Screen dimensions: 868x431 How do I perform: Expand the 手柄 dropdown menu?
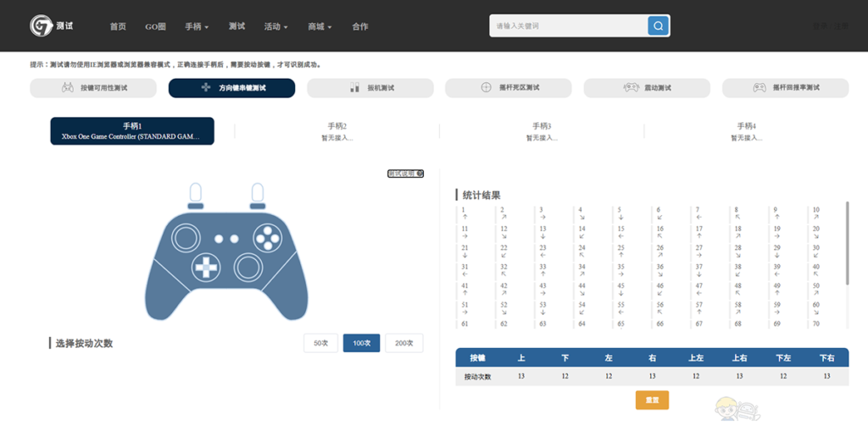coord(197,26)
